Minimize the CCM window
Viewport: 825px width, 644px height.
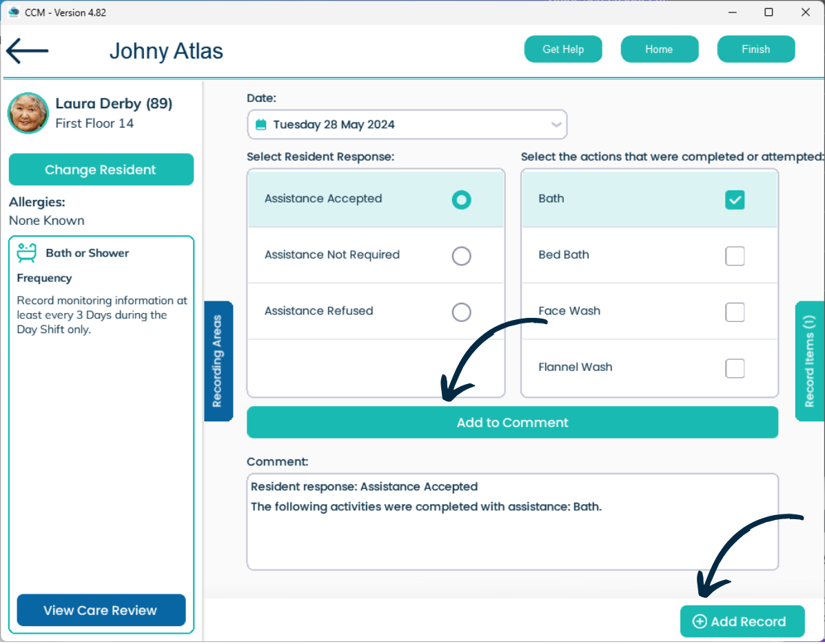pyautogui.click(x=732, y=12)
